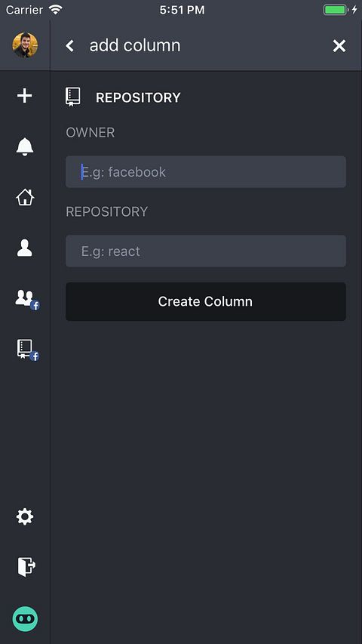Click the repository book icon in header
362x644 pixels.
click(73, 97)
